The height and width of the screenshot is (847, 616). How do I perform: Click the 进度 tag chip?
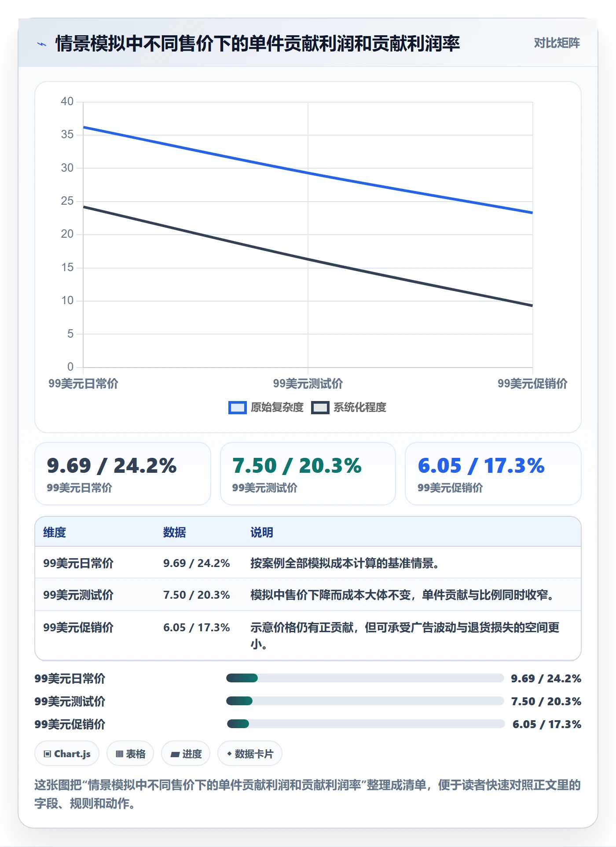click(x=186, y=754)
